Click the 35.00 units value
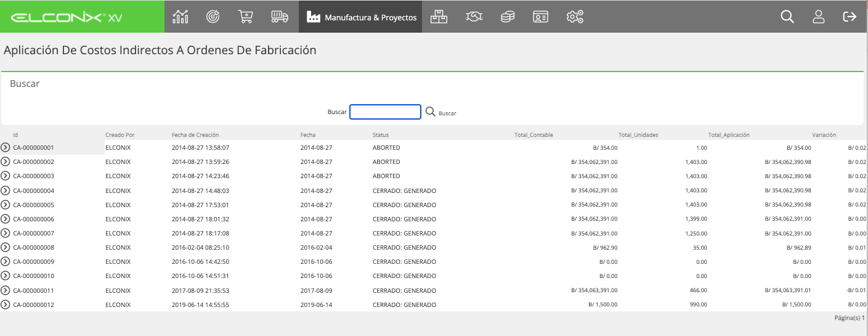 tap(700, 247)
